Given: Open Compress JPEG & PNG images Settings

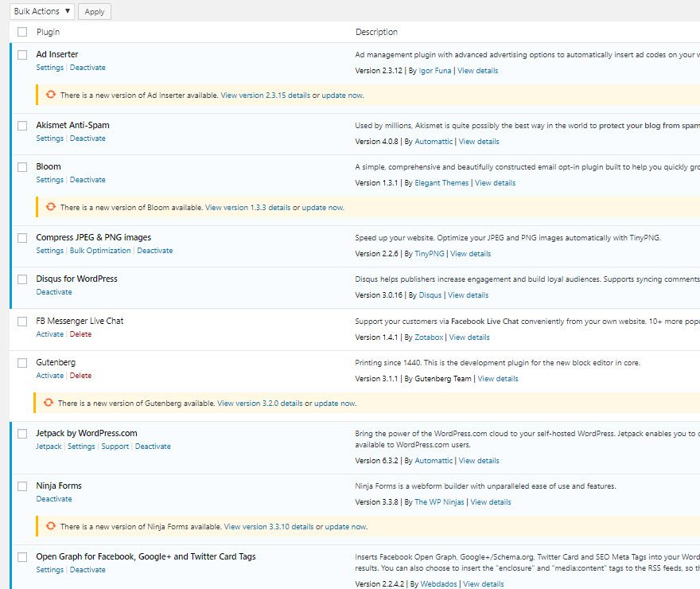Looking at the screenshot, I should tap(50, 251).
